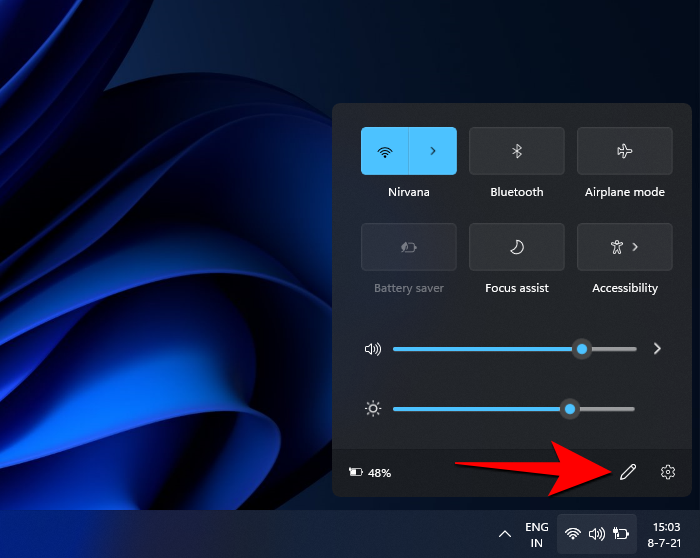Click the taskbar volume icon
The width and height of the screenshot is (700, 558).
point(596,533)
